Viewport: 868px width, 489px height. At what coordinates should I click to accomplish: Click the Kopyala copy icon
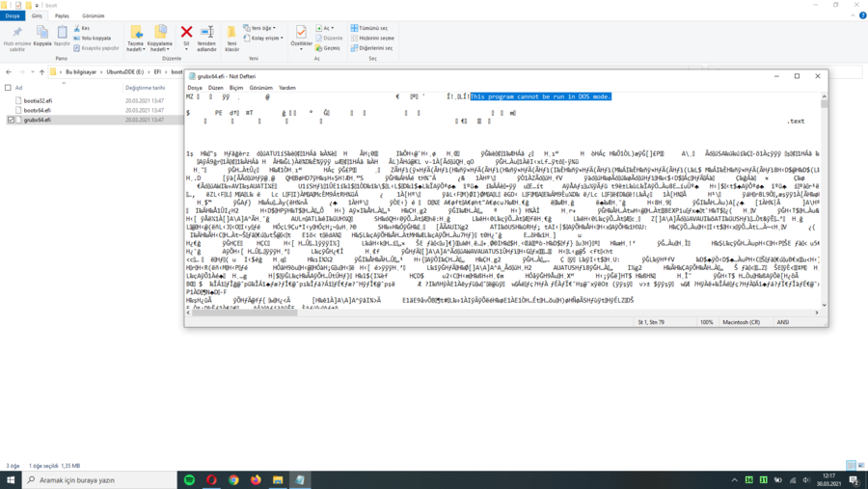click(42, 33)
